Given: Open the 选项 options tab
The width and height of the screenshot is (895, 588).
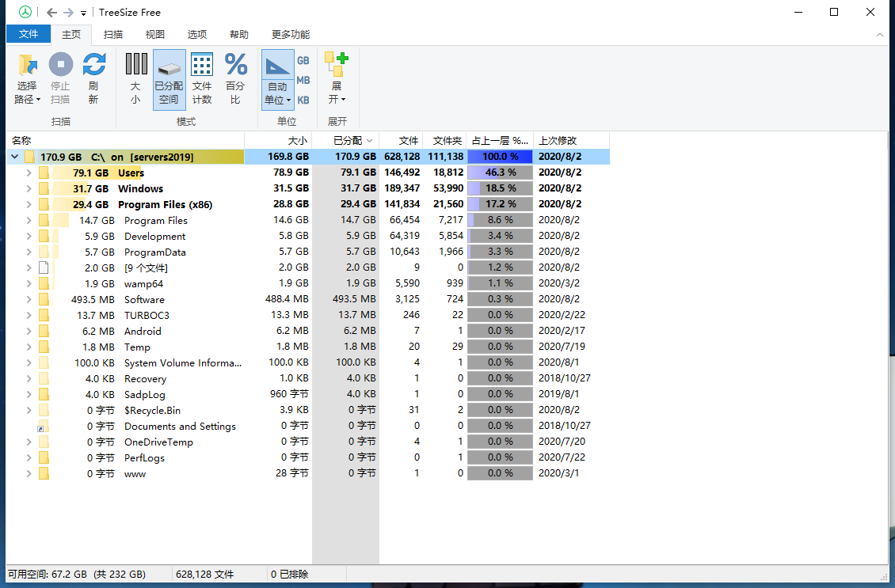Looking at the screenshot, I should pyautogui.click(x=197, y=34).
